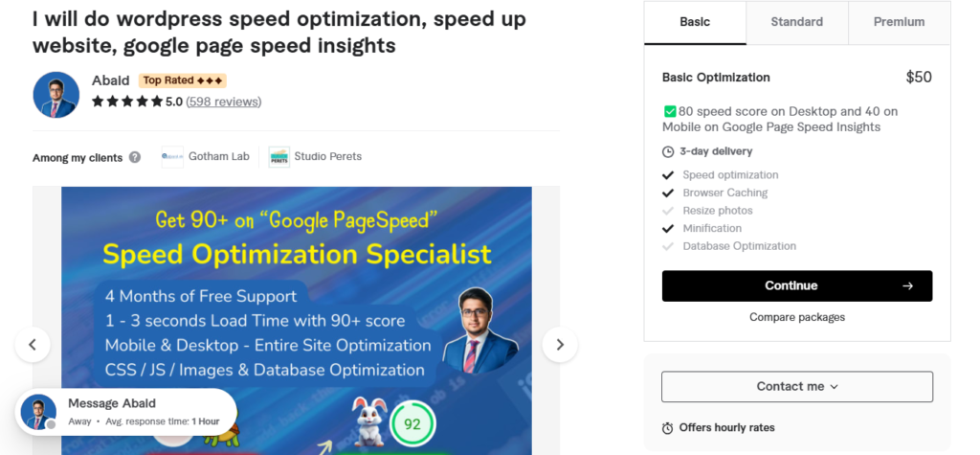The width and height of the screenshot is (980, 455).
Task: Open the 598 reviews link
Action: [224, 102]
